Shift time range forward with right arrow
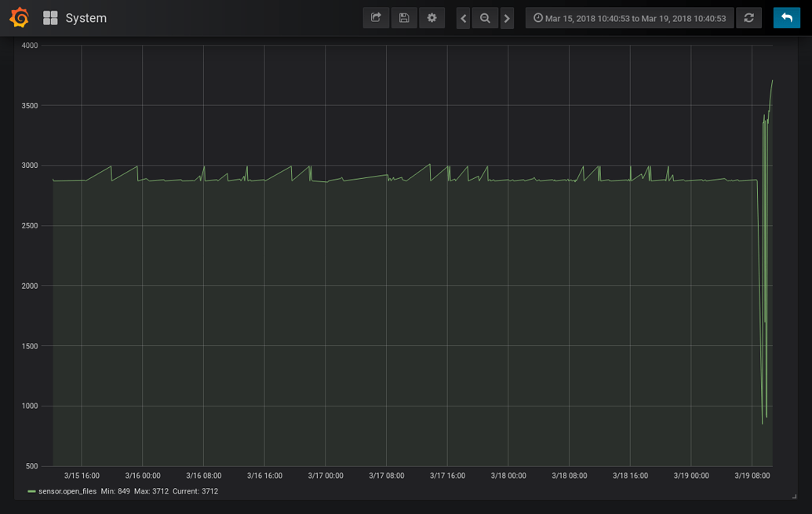This screenshot has width=812, height=514. click(x=507, y=18)
